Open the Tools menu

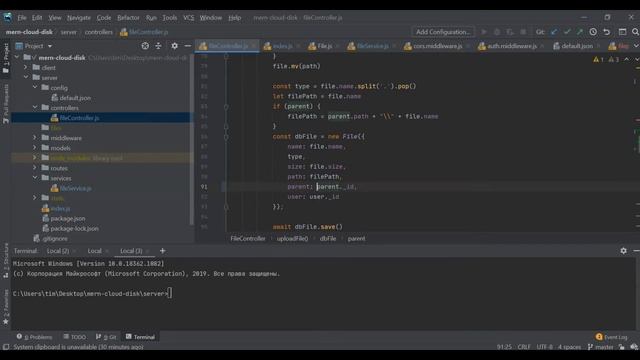click(x=170, y=18)
